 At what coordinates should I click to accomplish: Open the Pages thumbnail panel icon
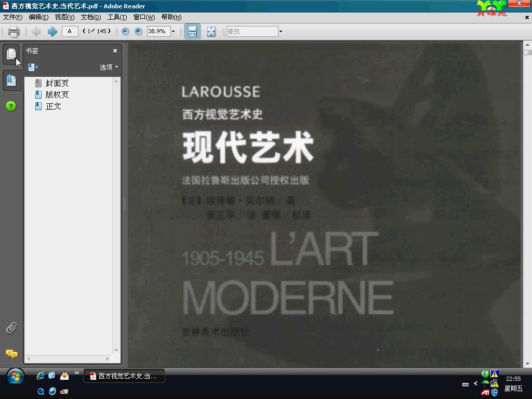tap(11, 54)
